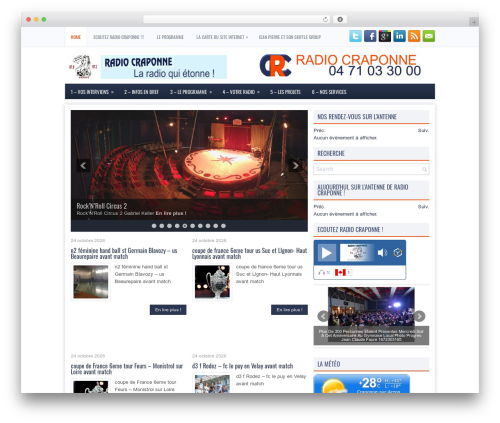Click the Radio Craponne CR logo
Viewport: 500px width, 423px height.
pos(275,66)
